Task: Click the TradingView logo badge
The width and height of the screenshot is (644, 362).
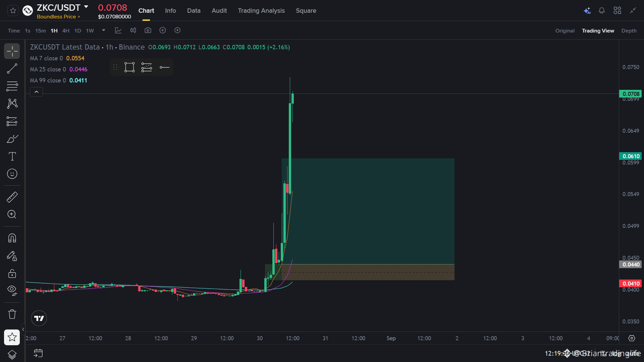Action: (39, 318)
